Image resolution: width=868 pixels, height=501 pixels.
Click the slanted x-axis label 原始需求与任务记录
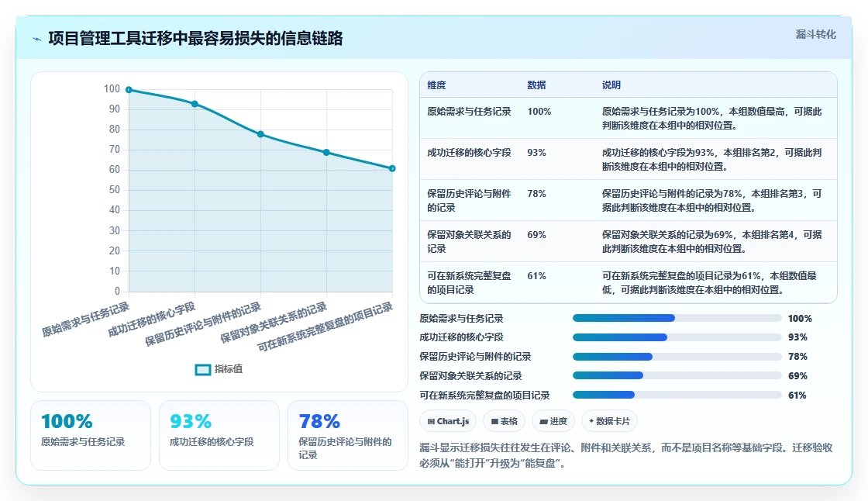[85, 320]
